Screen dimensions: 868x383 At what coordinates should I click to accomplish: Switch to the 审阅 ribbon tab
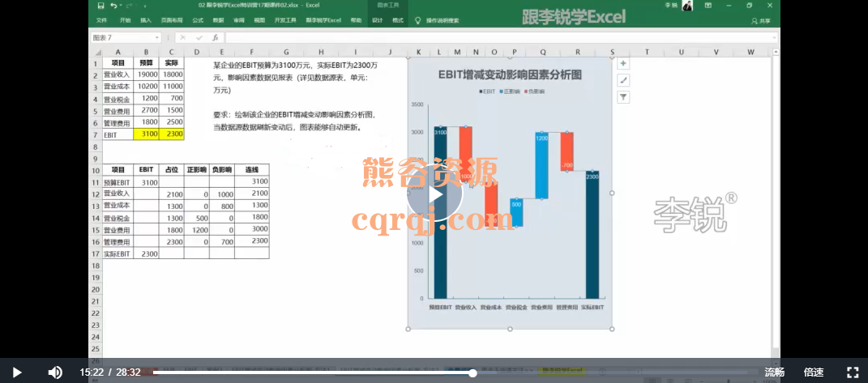pos(238,20)
